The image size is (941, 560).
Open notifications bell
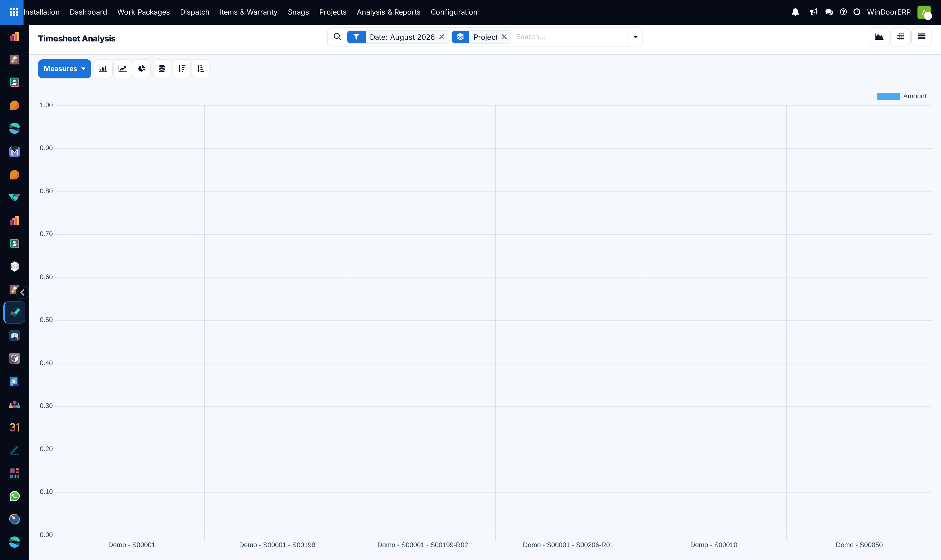point(795,12)
